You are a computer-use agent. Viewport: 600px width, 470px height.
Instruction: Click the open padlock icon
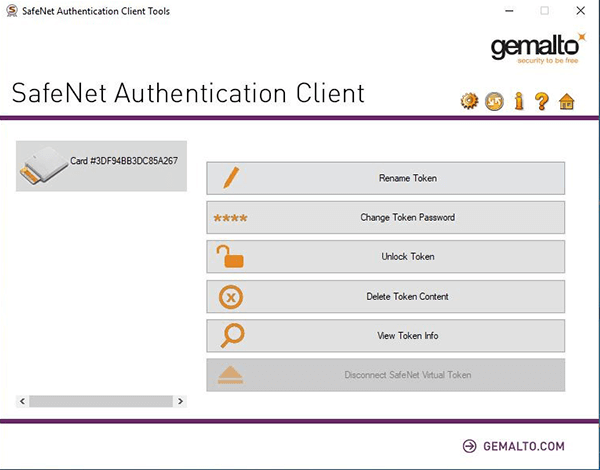pyautogui.click(x=230, y=256)
